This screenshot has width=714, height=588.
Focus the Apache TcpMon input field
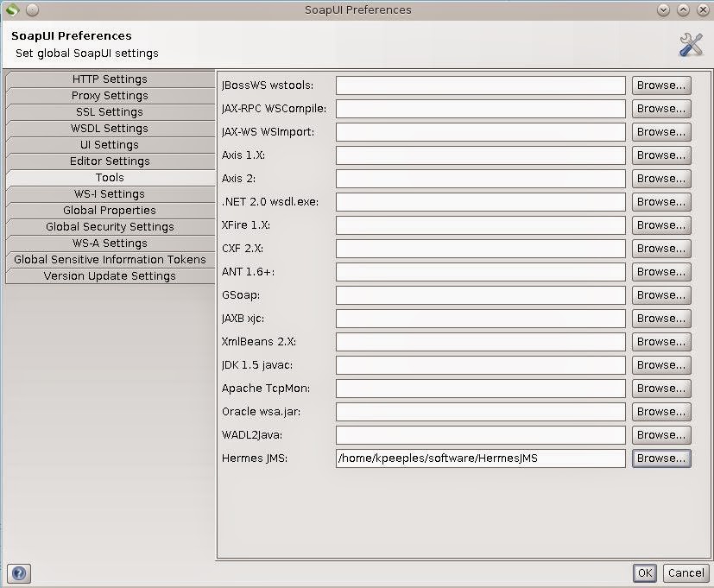click(480, 389)
